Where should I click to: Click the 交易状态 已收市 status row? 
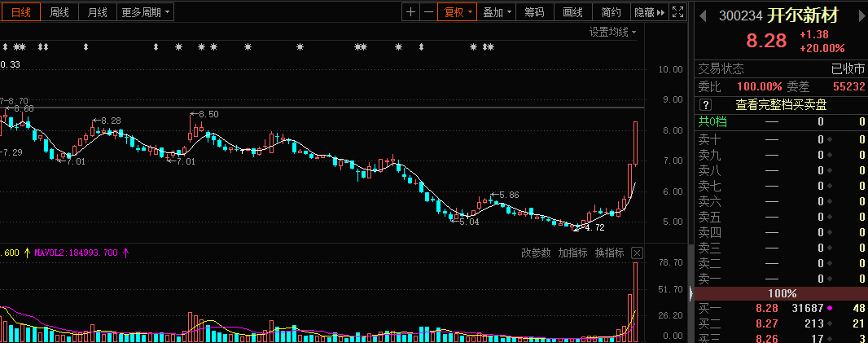(781, 69)
